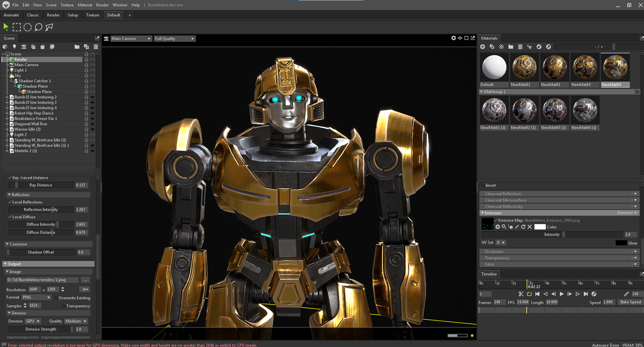
Task: Delete selected scene object with trash icon
Action: click(x=96, y=47)
